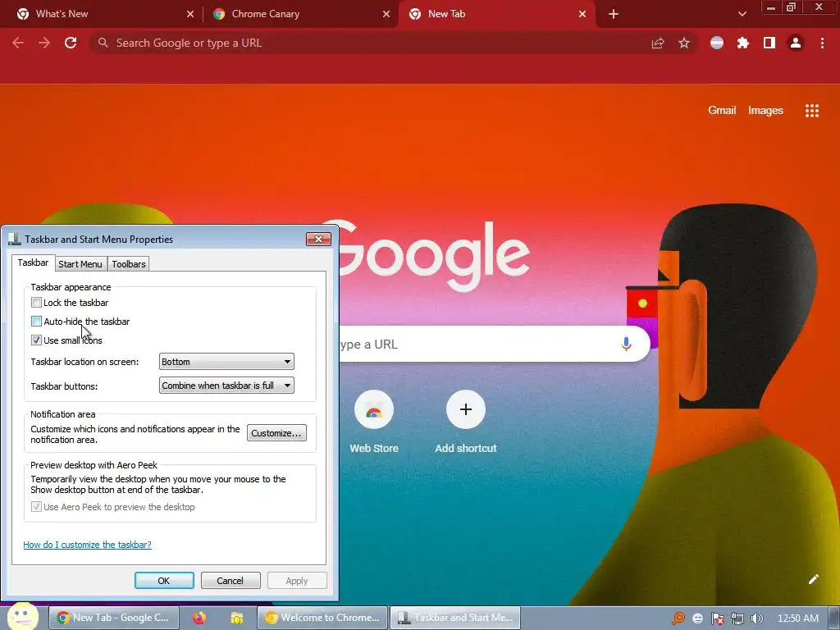Click the striped extension icon beside the star
This screenshot has height=630, width=840.
(x=717, y=43)
